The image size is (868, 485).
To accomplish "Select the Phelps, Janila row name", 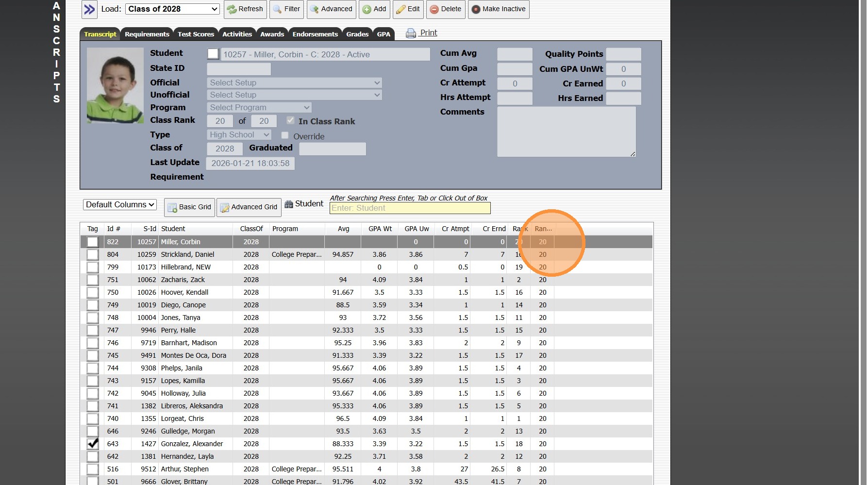I will pyautogui.click(x=182, y=368).
